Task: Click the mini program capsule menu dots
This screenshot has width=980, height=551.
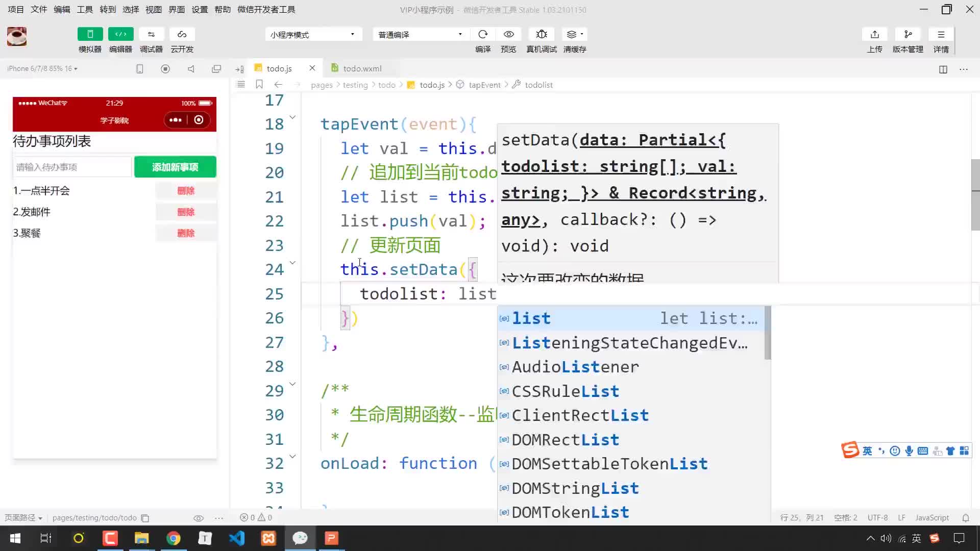Action: (x=175, y=120)
